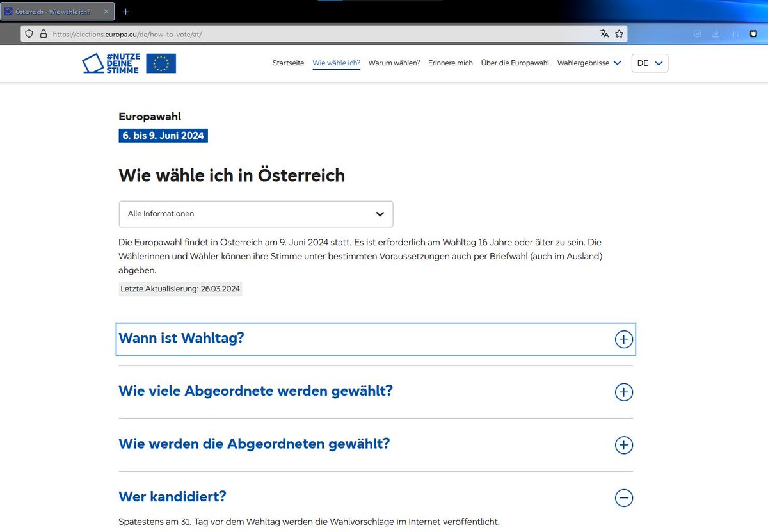Bookmark this page with the star icon
Screen dimensions: 768x532
(619, 34)
